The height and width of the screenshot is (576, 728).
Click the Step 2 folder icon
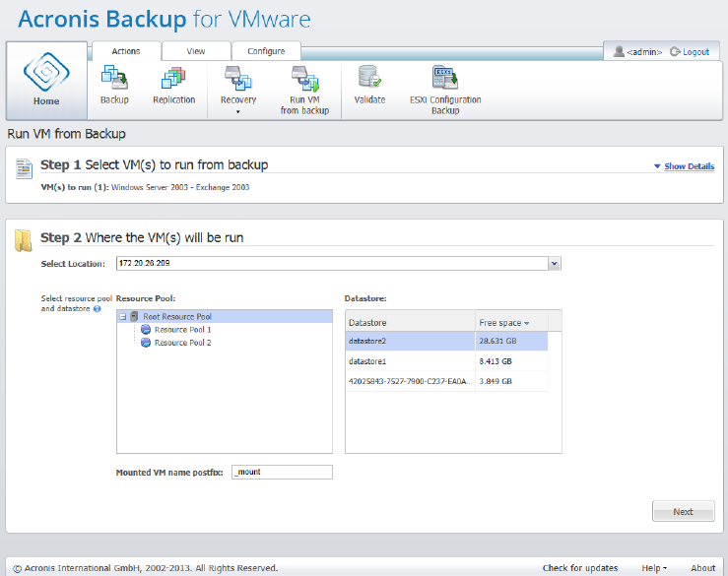point(24,240)
